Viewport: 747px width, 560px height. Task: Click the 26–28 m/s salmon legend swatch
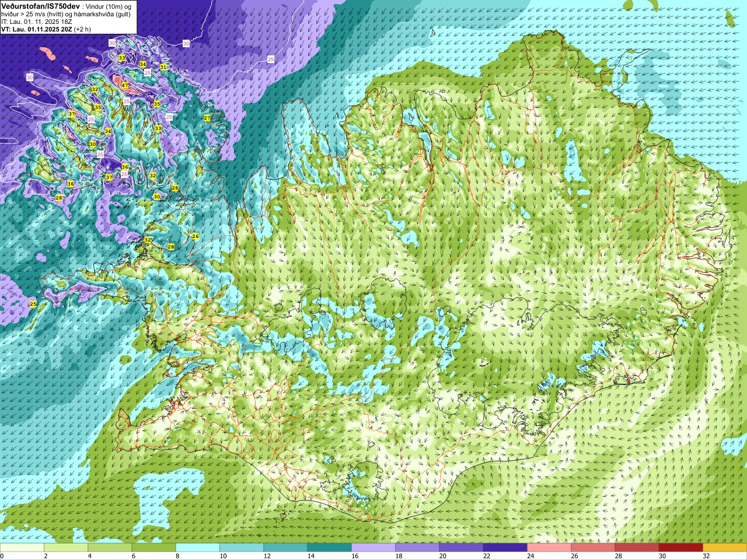pyautogui.click(x=593, y=548)
